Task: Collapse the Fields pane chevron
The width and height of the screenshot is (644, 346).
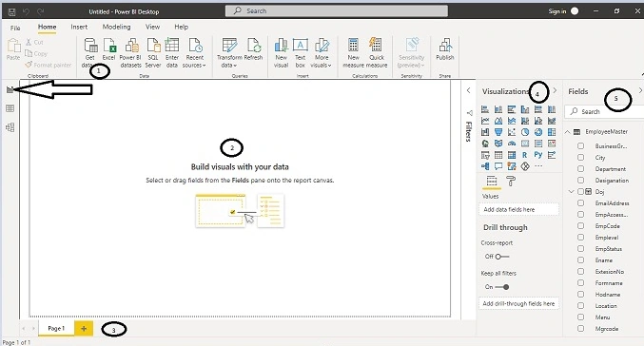Action: tap(640, 90)
